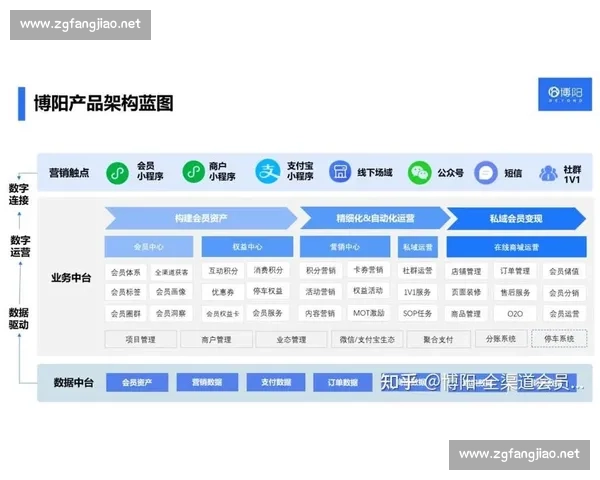The width and height of the screenshot is (600, 480).
Task: Select the 支付宝小程序 Alipay icon
Action: [x=267, y=172]
